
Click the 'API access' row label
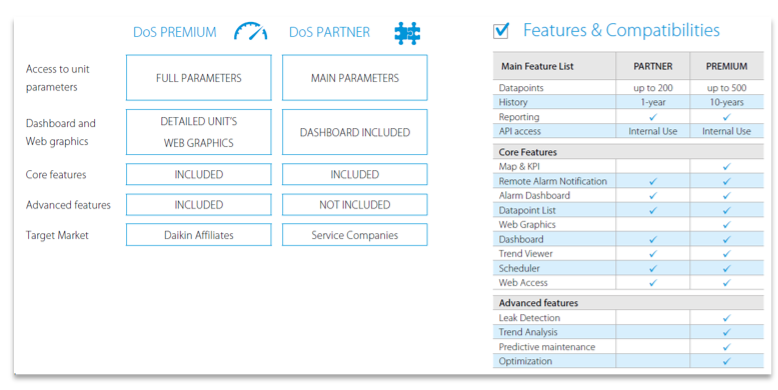(519, 131)
